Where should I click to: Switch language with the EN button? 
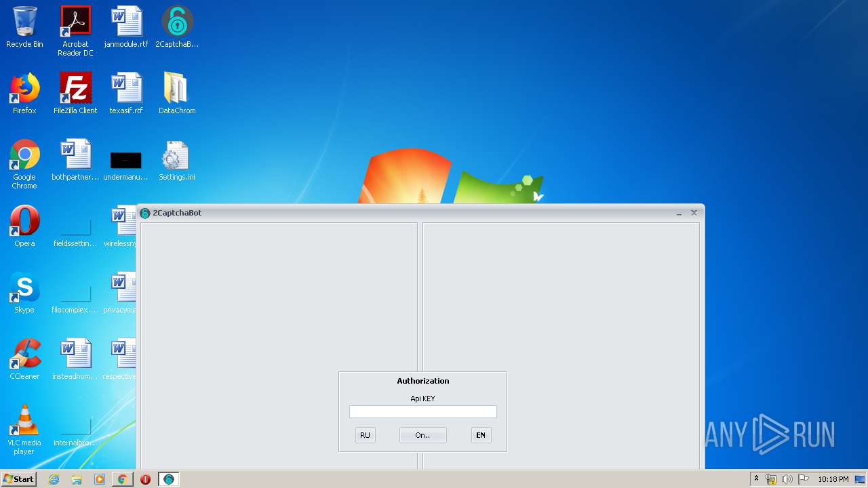pyautogui.click(x=481, y=435)
